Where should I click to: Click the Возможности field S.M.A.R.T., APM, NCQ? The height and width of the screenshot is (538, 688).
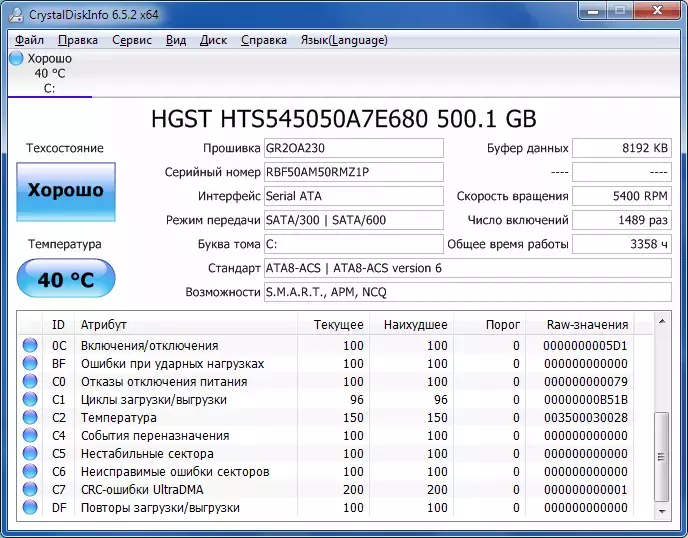tap(468, 292)
